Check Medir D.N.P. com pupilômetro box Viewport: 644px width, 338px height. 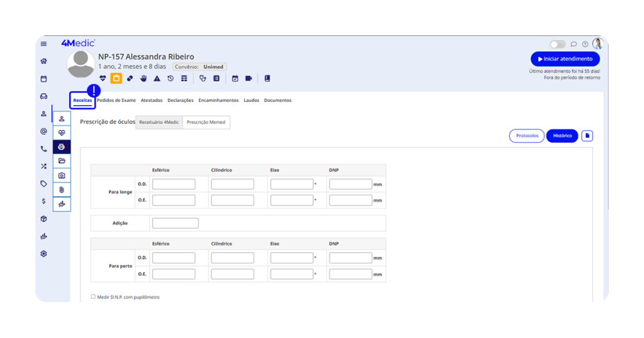point(93,296)
